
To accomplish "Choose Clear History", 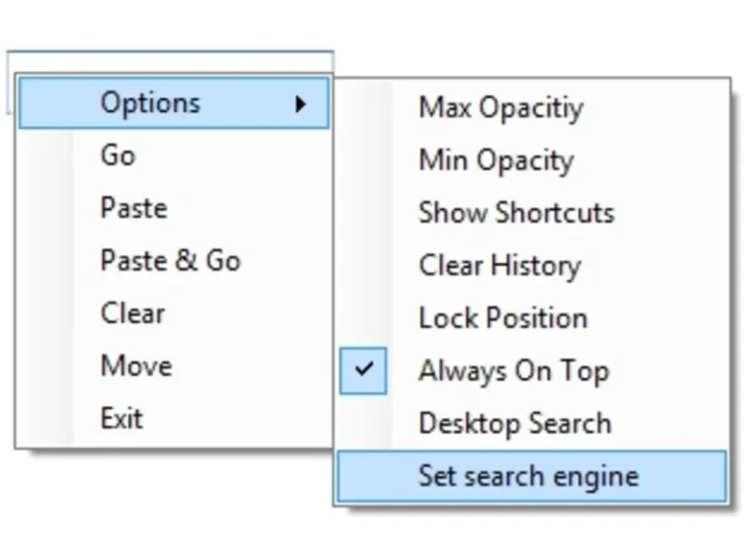I will pyautogui.click(x=500, y=265).
